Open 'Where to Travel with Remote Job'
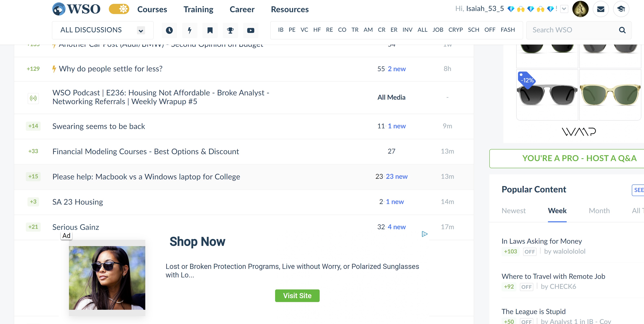Image resolution: width=644 pixels, height=324 pixels. click(553, 276)
